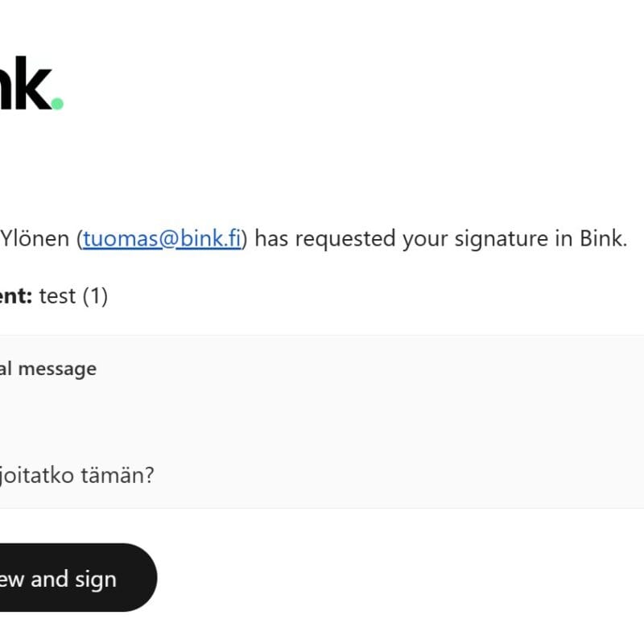Click the "Personal message" heading
Image resolution: width=644 pixels, height=644 pixels.
coord(48,369)
